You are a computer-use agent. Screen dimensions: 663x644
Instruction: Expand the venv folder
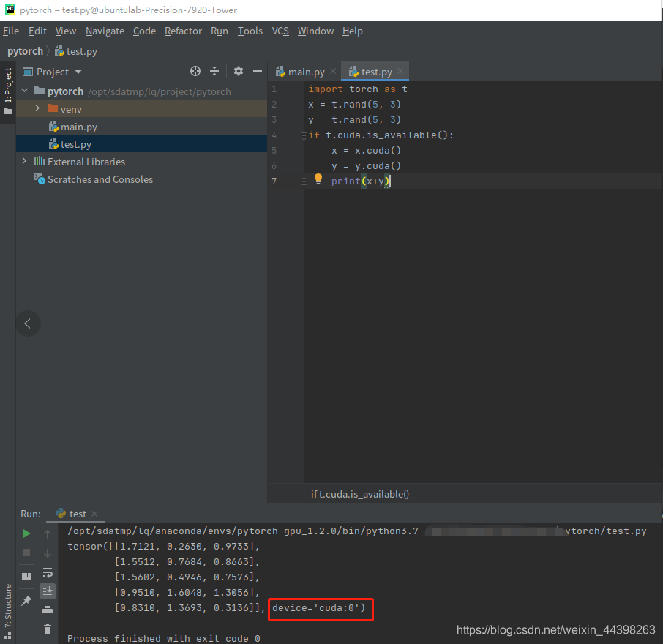37,108
